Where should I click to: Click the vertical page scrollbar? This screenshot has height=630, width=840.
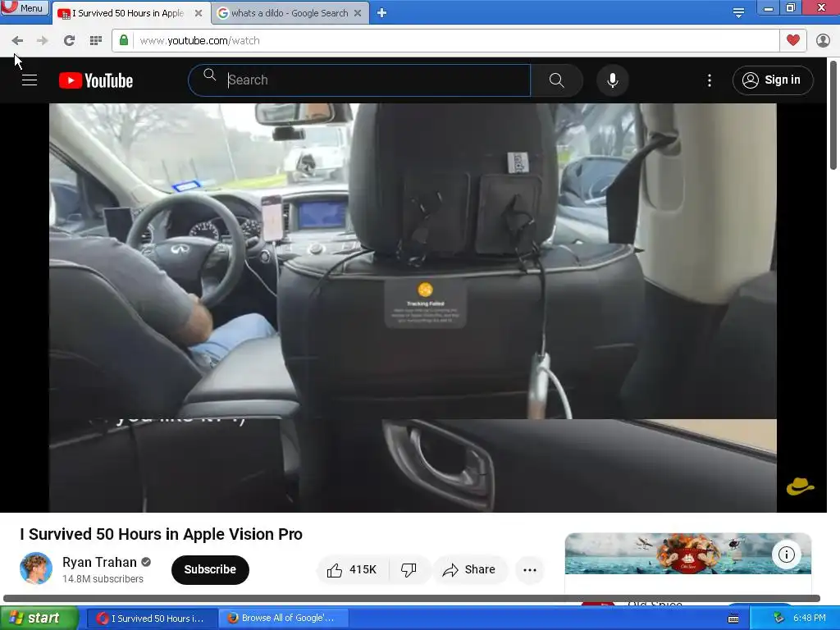pyautogui.click(x=833, y=115)
